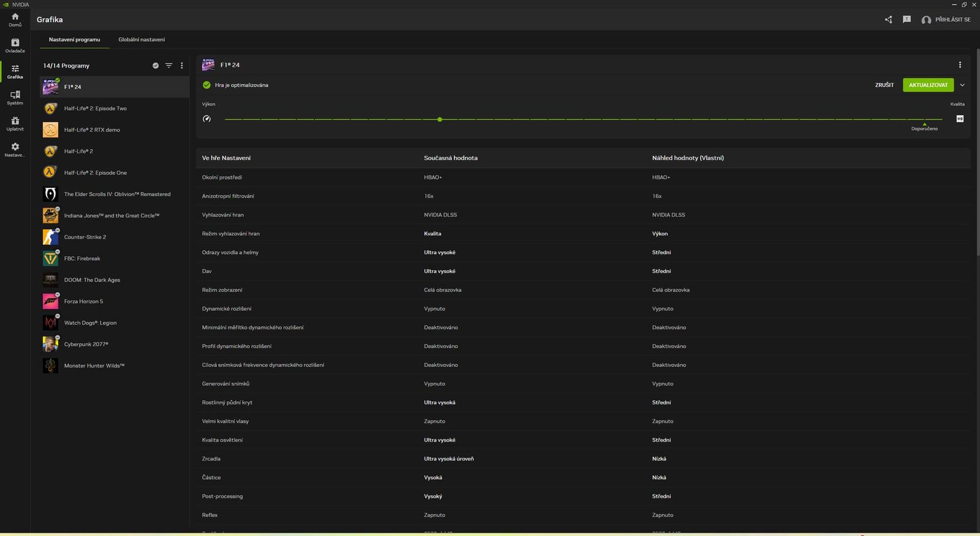
Task: Click the ZRUŠIT button
Action: point(884,85)
